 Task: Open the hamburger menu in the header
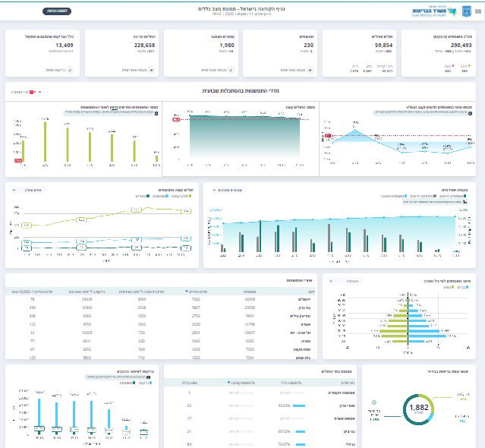pos(477,11)
